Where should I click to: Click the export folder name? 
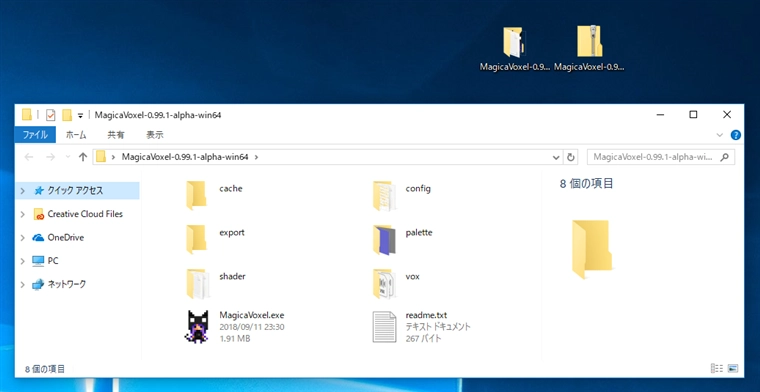232,233
